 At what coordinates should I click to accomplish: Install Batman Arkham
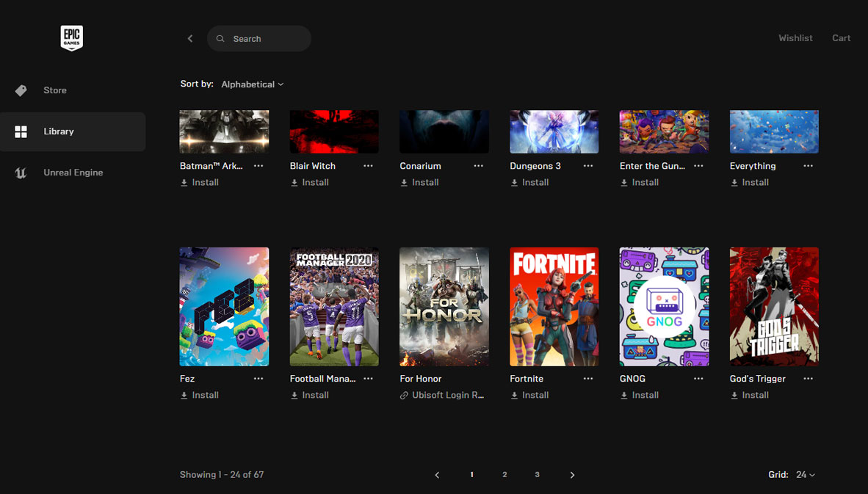pyautogui.click(x=199, y=183)
